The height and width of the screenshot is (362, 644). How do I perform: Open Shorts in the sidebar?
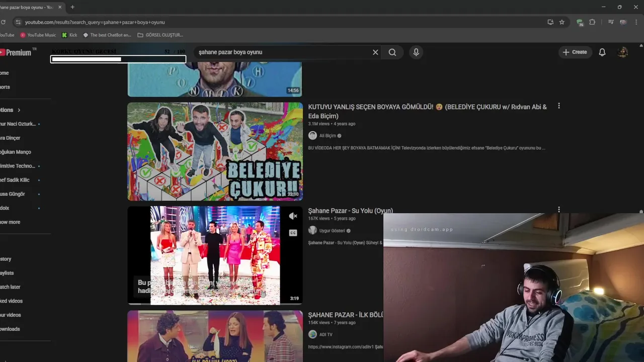coord(5,87)
